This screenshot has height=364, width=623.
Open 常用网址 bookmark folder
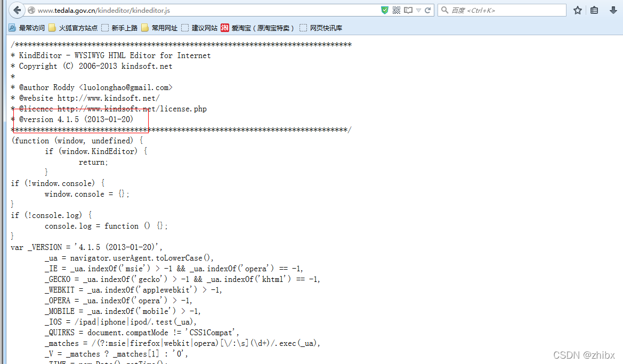159,28
